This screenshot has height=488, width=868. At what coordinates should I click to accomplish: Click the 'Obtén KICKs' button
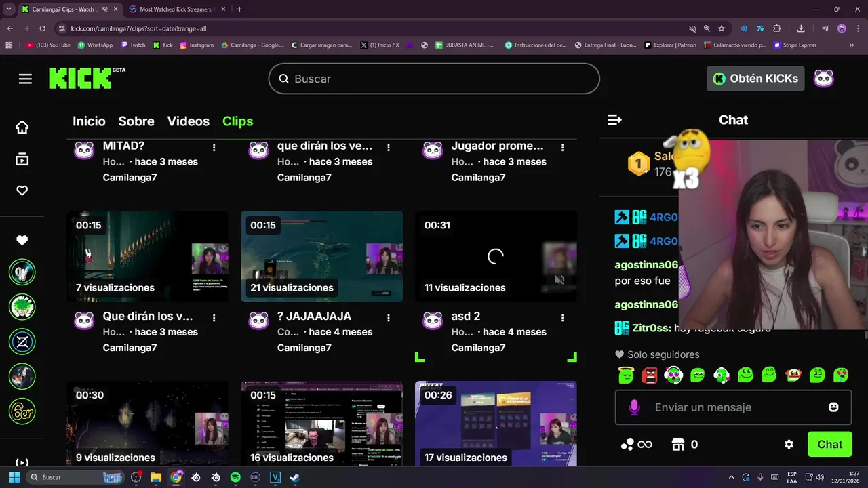755,79
